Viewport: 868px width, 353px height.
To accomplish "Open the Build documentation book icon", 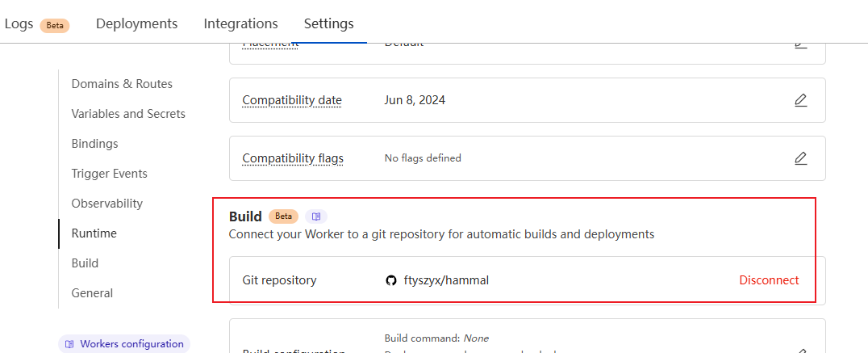I will pyautogui.click(x=316, y=216).
